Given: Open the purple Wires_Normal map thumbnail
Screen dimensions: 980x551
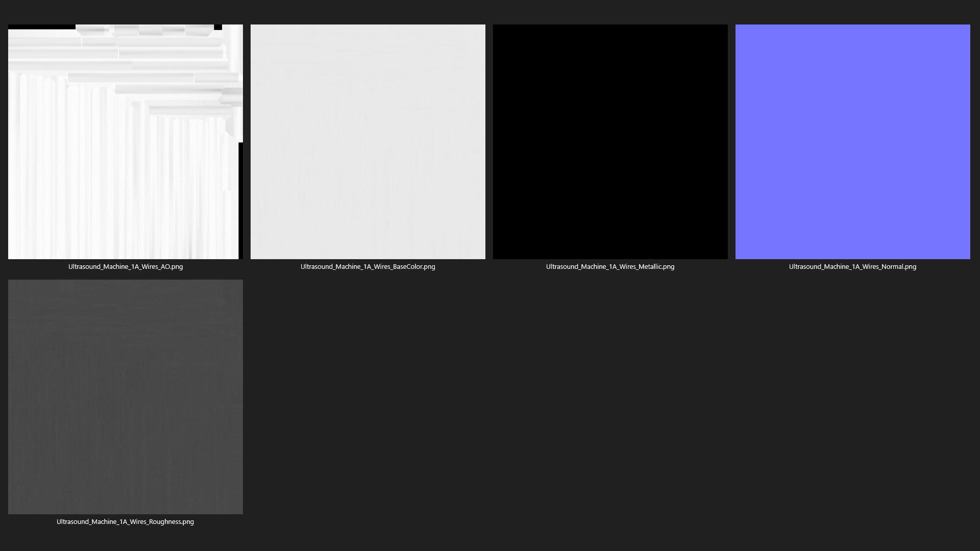Looking at the screenshot, I should click(852, 141).
